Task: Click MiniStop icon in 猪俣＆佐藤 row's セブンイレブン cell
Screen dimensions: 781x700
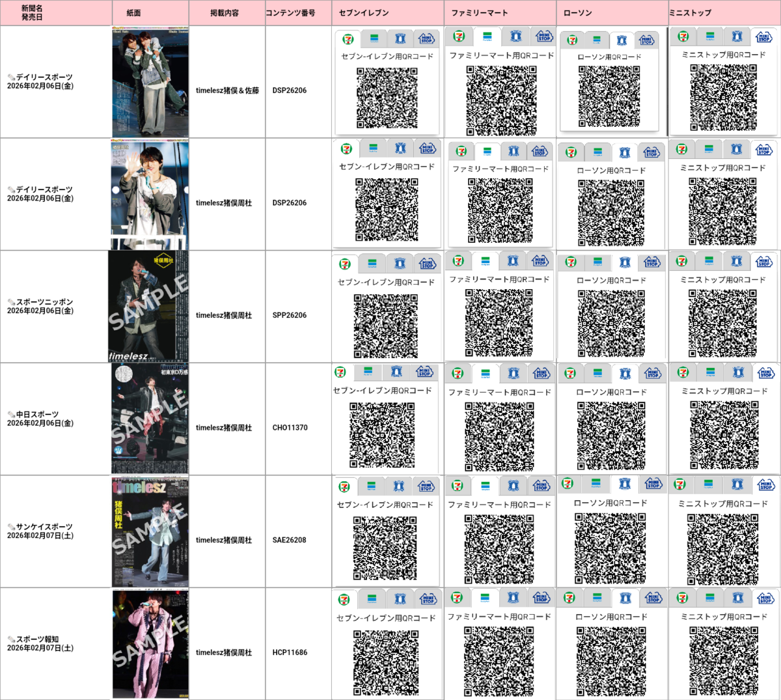Action: pyautogui.click(x=426, y=39)
